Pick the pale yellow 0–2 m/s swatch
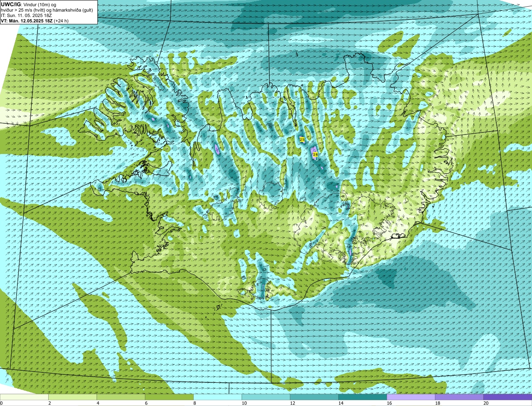 pyautogui.click(x=24, y=397)
